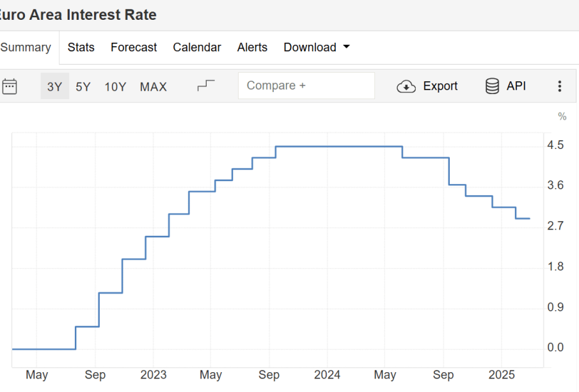
Task: Click the 2024 x-axis label
Action: (x=327, y=375)
